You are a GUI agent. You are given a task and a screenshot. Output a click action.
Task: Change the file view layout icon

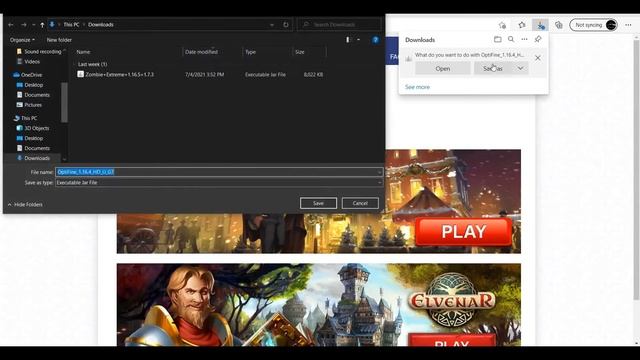pyautogui.click(x=348, y=40)
